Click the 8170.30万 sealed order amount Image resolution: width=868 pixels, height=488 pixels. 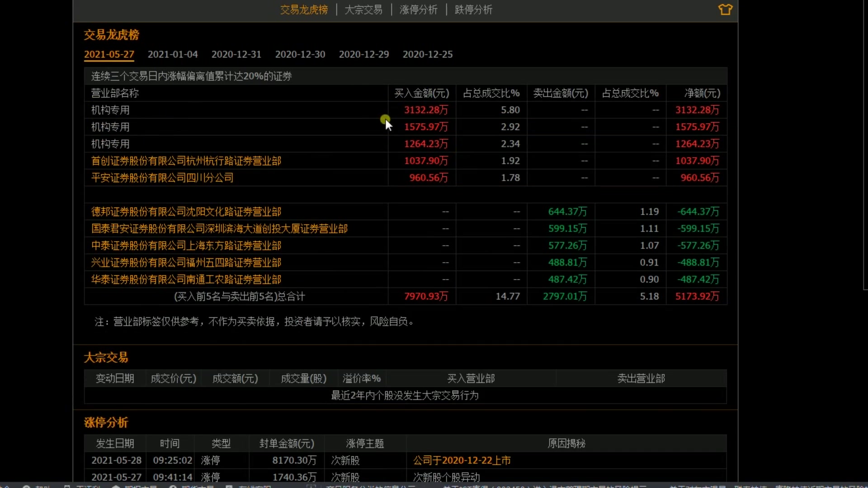coord(294,460)
